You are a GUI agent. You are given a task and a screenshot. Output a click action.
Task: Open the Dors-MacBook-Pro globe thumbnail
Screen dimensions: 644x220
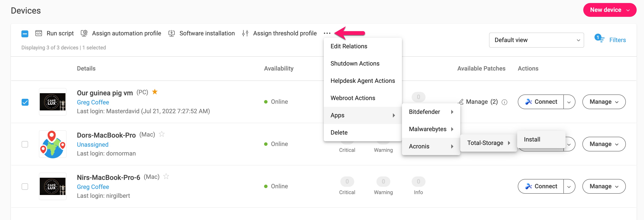pos(53,144)
